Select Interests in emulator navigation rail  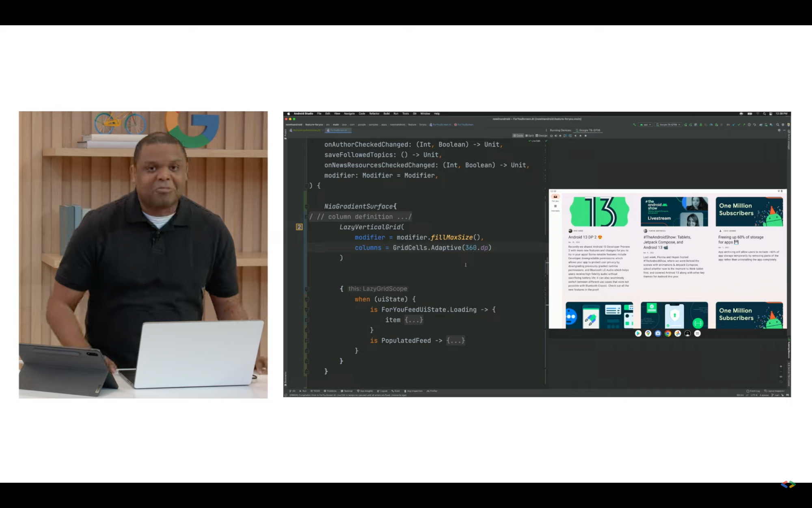point(555,208)
